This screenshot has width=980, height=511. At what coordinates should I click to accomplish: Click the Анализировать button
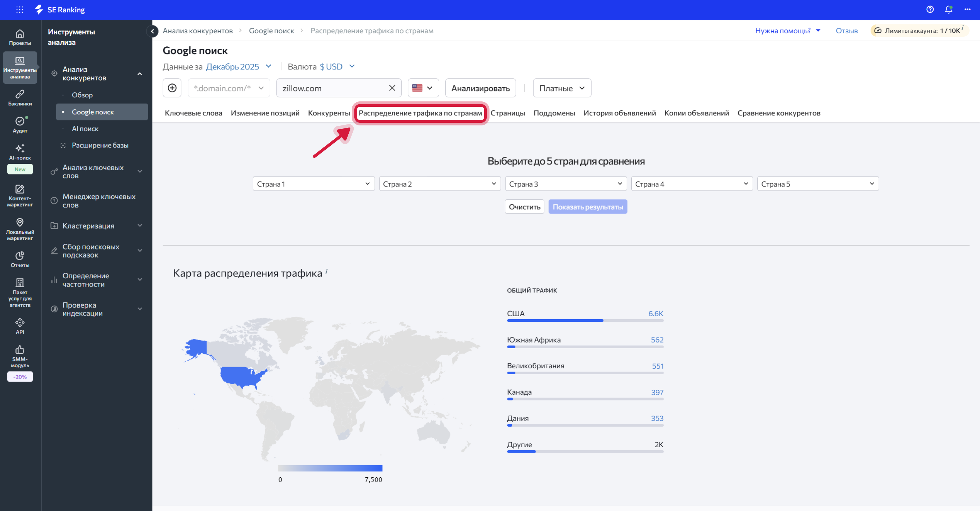(x=480, y=88)
